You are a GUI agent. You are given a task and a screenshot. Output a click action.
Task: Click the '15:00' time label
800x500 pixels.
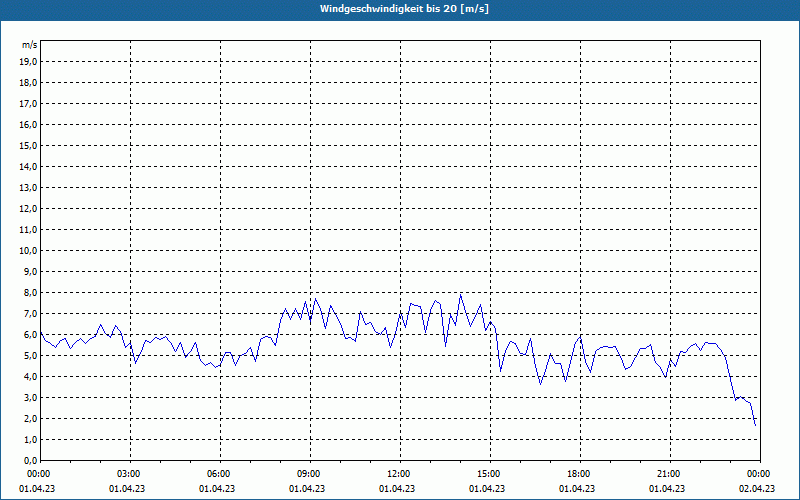(x=490, y=474)
